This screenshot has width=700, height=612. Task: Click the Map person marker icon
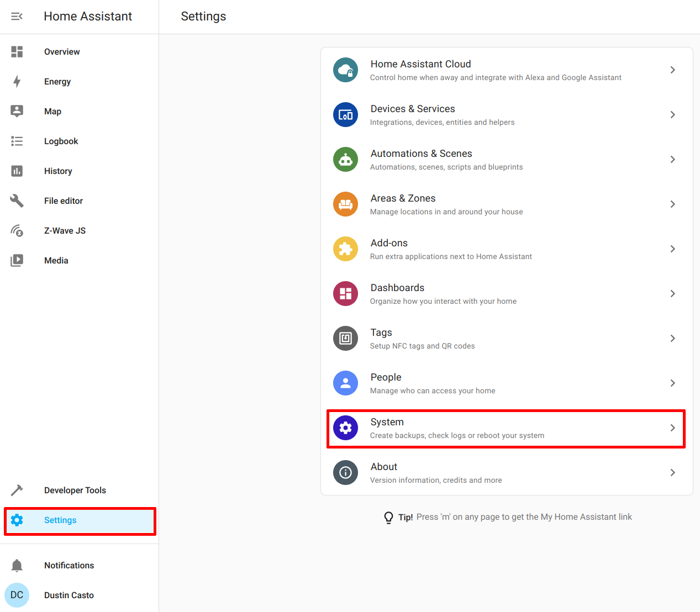17,112
